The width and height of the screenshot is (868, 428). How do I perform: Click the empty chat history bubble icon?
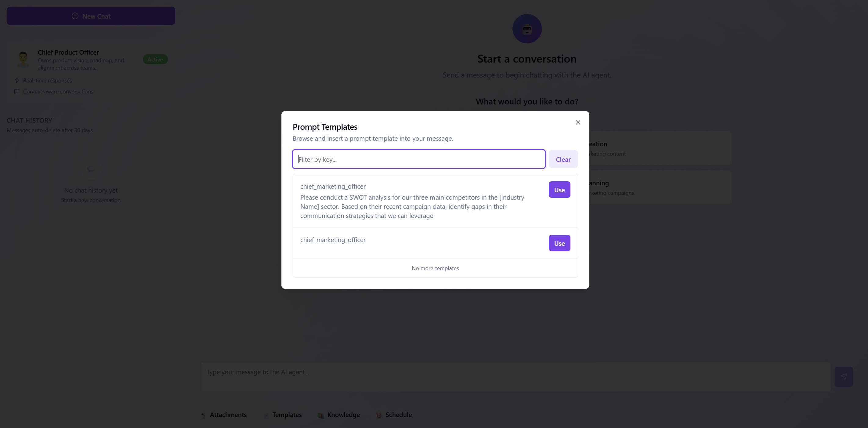91,169
